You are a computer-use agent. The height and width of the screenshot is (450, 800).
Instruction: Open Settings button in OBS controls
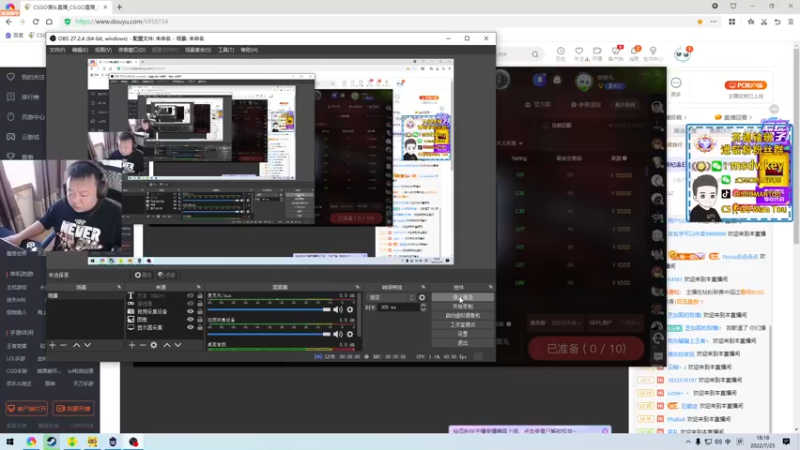pos(463,334)
